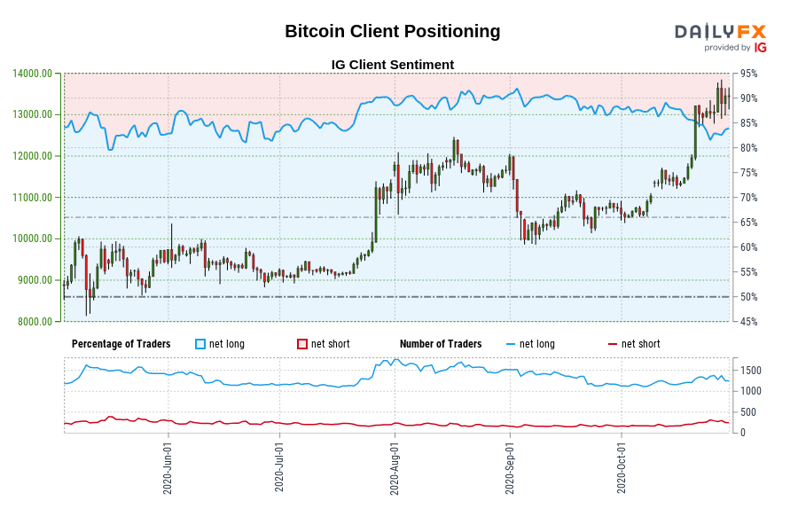798x532 pixels.
Task: Click the 'Bitcoin Client Positioning' title
Action: click(393, 31)
